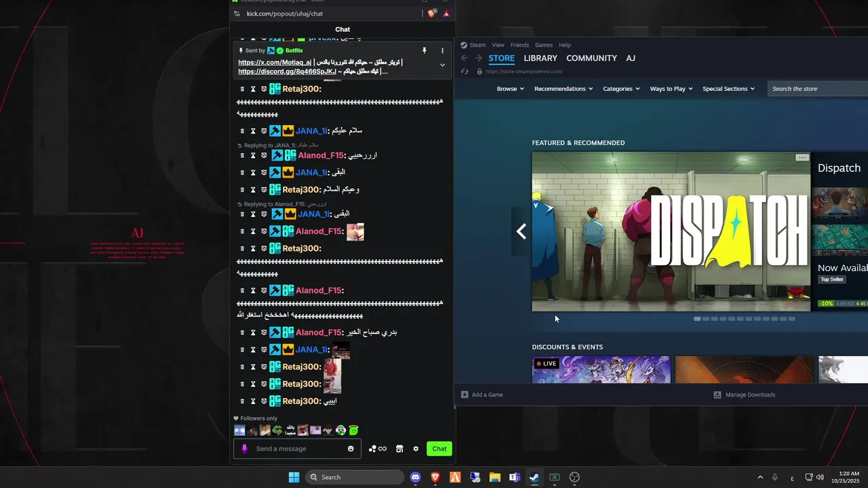Click the green Chat send button

tap(439, 449)
